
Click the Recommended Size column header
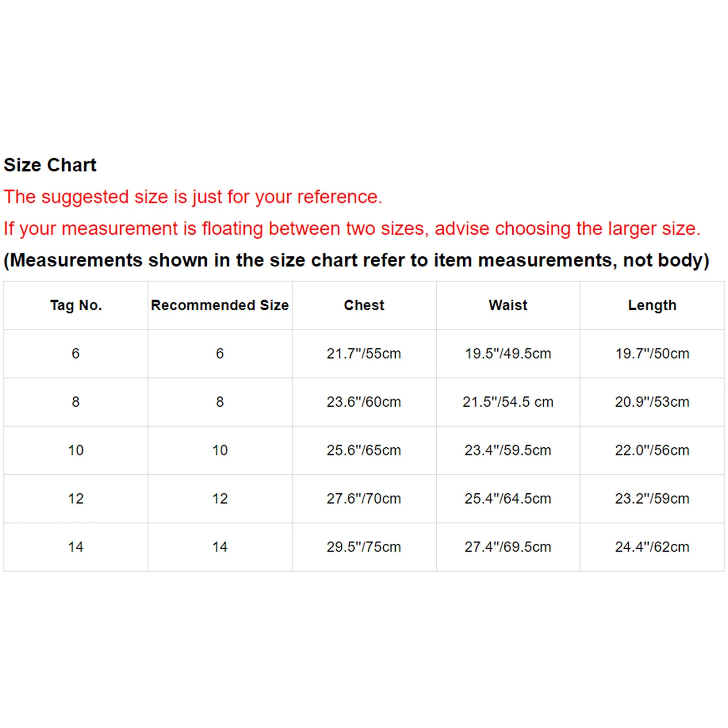click(x=220, y=305)
